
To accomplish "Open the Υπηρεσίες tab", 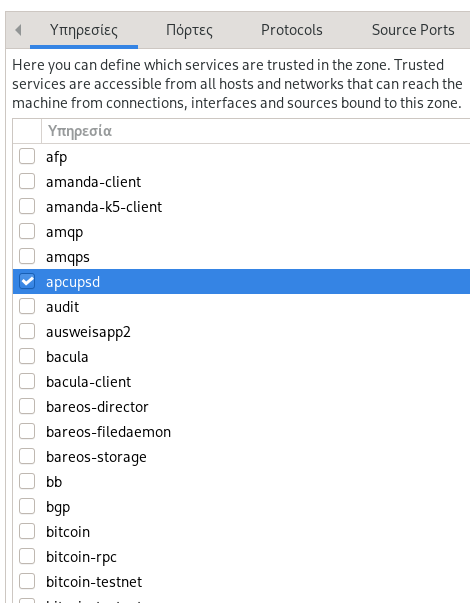I will pos(84,30).
